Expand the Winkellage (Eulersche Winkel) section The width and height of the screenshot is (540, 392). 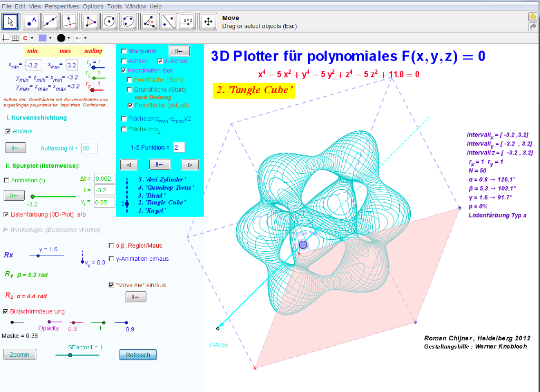pyautogui.click(x=6, y=230)
